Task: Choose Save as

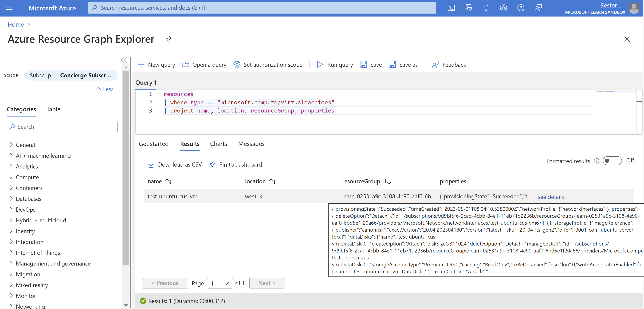Action: point(403,65)
